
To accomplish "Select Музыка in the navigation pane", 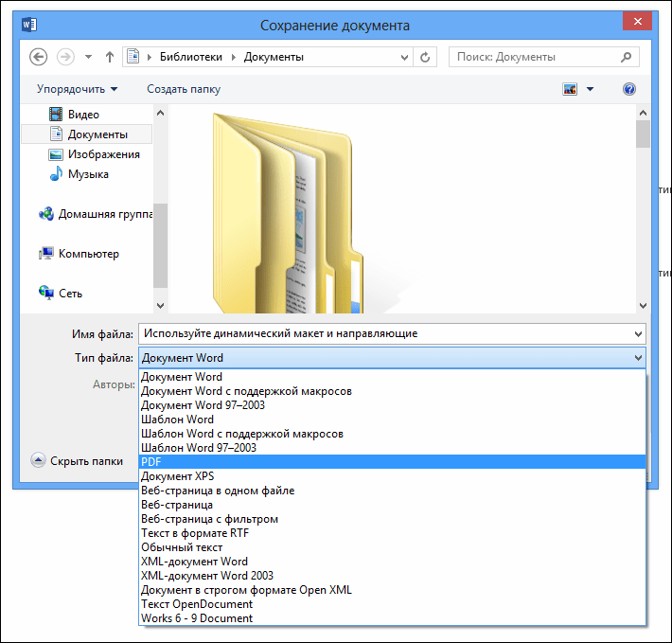I will (x=88, y=174).
